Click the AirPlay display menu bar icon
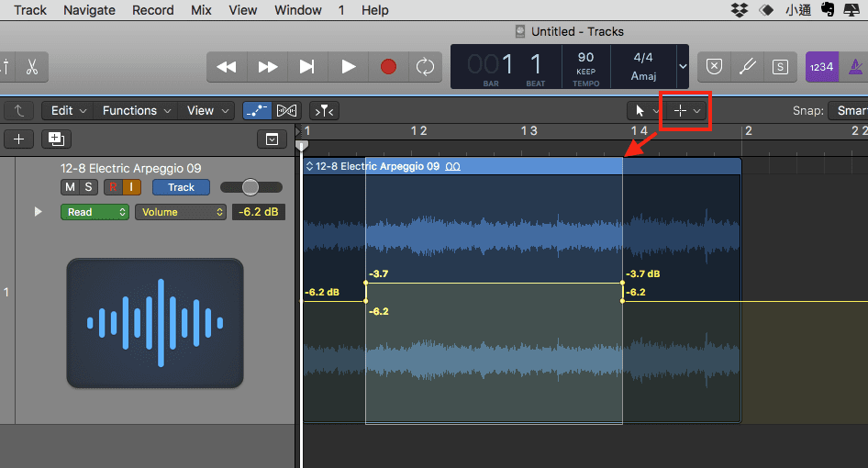This screenshot has height=468, width=868. point(851,10)
